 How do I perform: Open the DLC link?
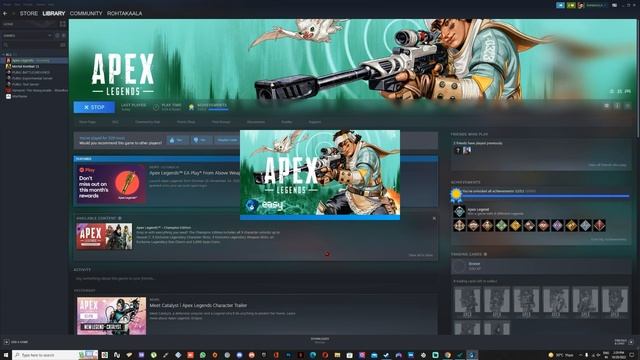(x=115, y=122)
